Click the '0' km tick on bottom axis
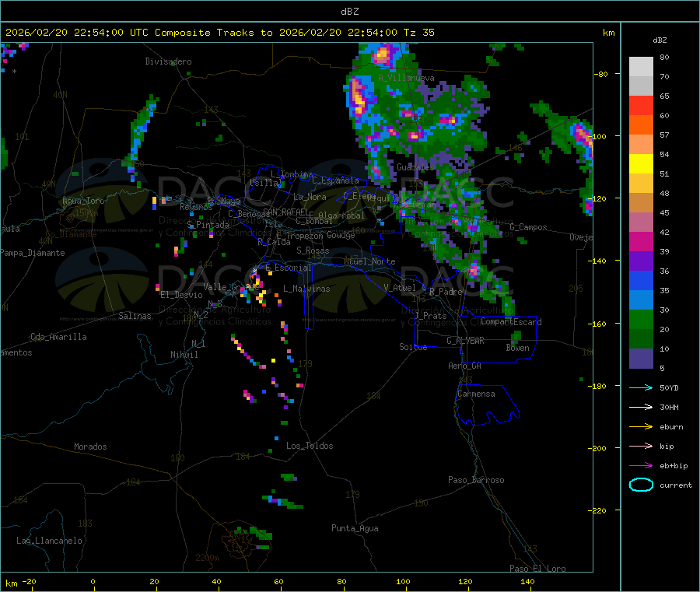Screen dimensions: 700x592 (93, 581)
